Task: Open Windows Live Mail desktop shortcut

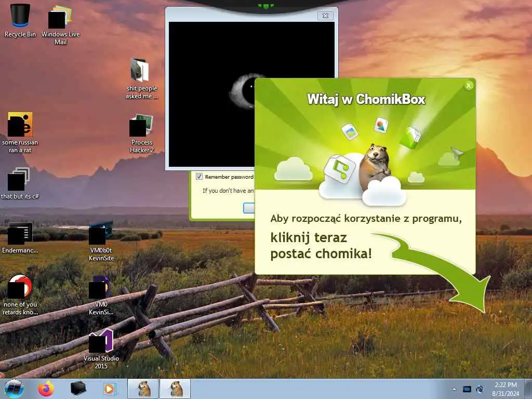Action: click(x=60, y=25)
